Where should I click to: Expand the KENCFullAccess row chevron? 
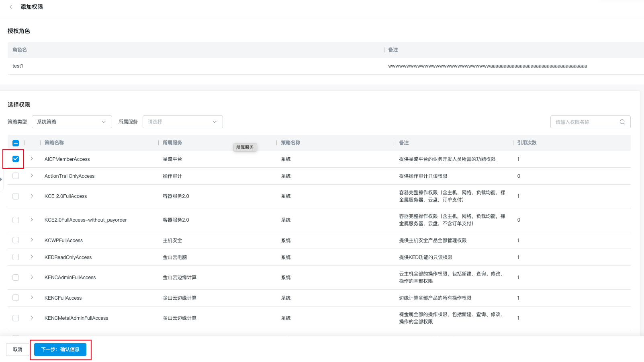(x=32, y=298)
